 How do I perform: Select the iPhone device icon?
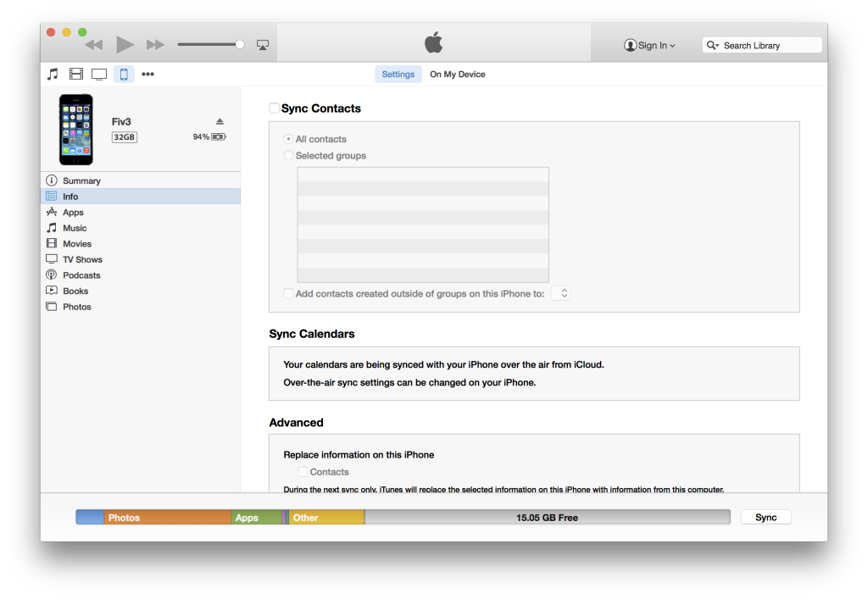124,74
